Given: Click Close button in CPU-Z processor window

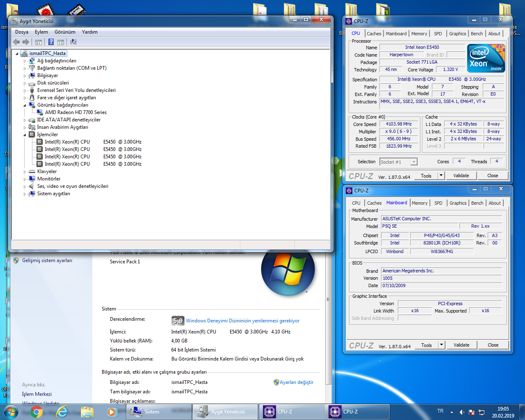Looking at the screenshot, I should click(493, 176).
